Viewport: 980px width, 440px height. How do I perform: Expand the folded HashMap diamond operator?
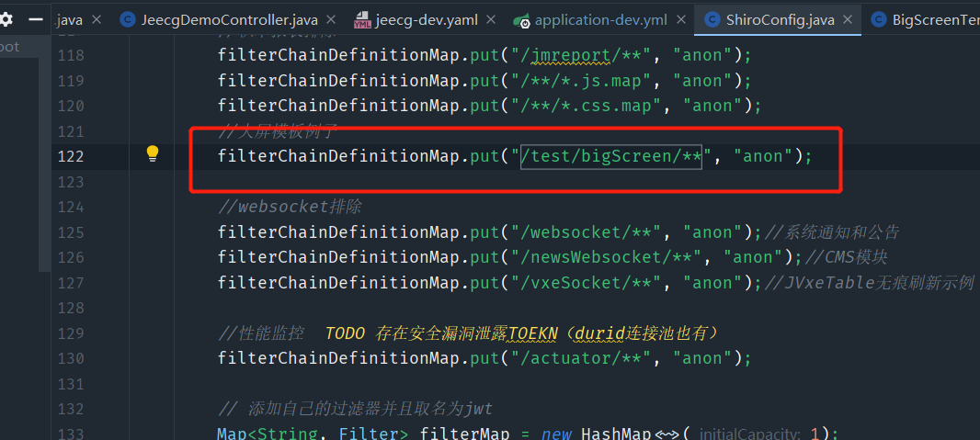pyautogui.click(x=667, y=434)
